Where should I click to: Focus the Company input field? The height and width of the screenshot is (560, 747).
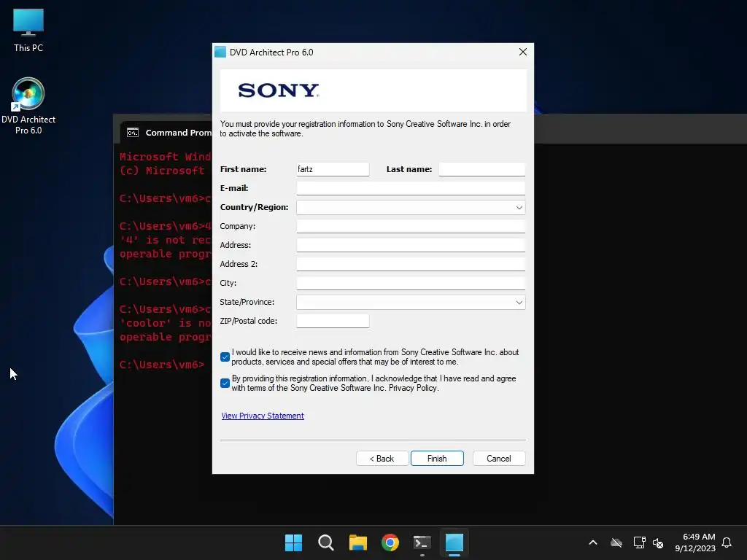pyautogui.click(x=411, y=226)
